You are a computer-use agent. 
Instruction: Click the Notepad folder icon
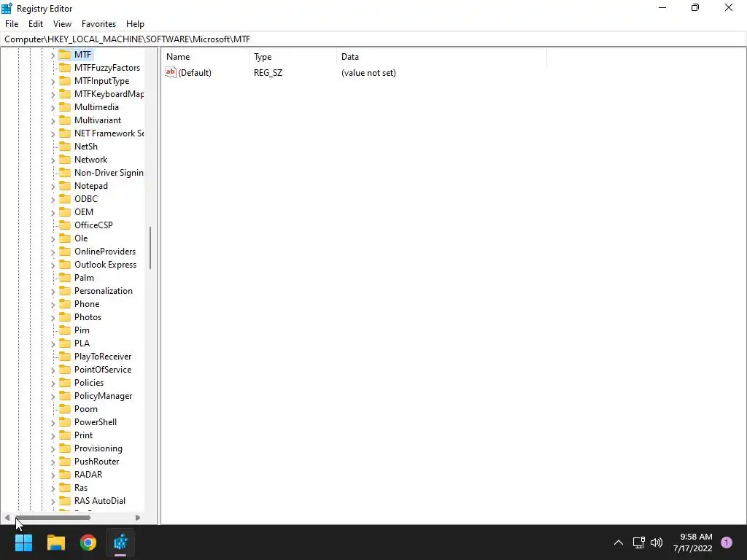(x=65, y=186)
